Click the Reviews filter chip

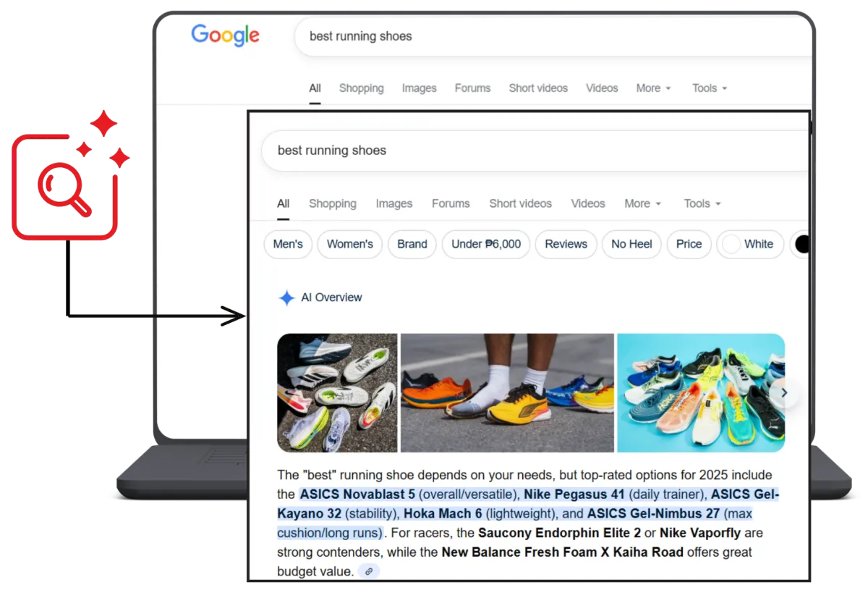coord(566,244)
